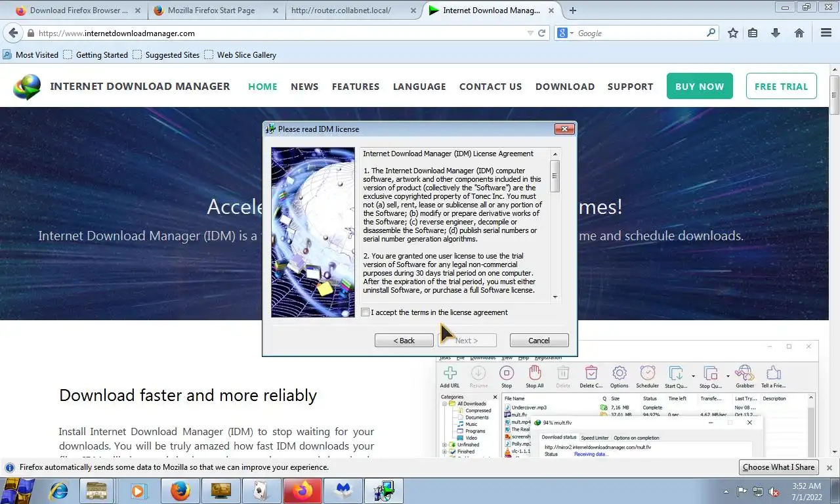Open the DOWNLOAD page

[x=565, y=87]
